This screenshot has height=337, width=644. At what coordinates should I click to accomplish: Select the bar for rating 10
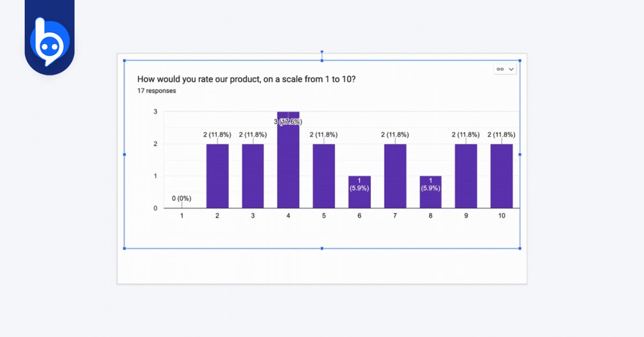pos(501,176)
